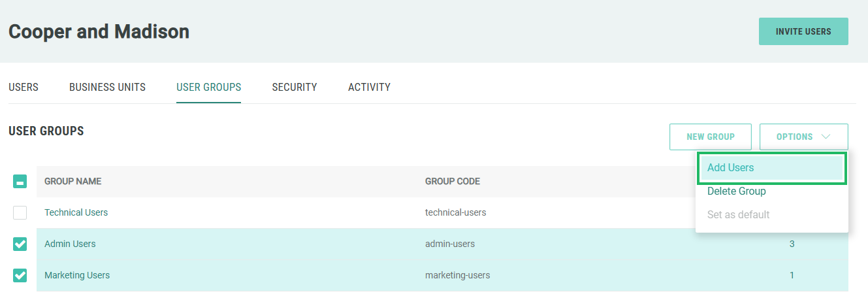Deselect the Marketing Users row checkbox
This screenshot has width=868, height=298.
[20, 275]
